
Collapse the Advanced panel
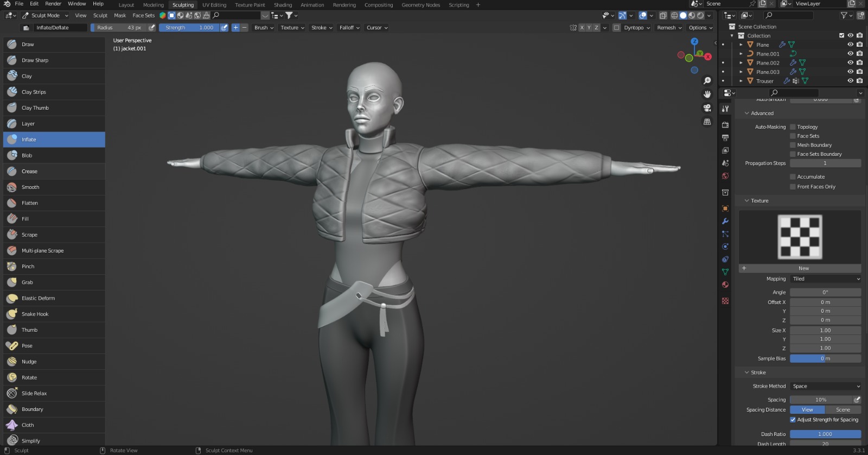(747, 113)
